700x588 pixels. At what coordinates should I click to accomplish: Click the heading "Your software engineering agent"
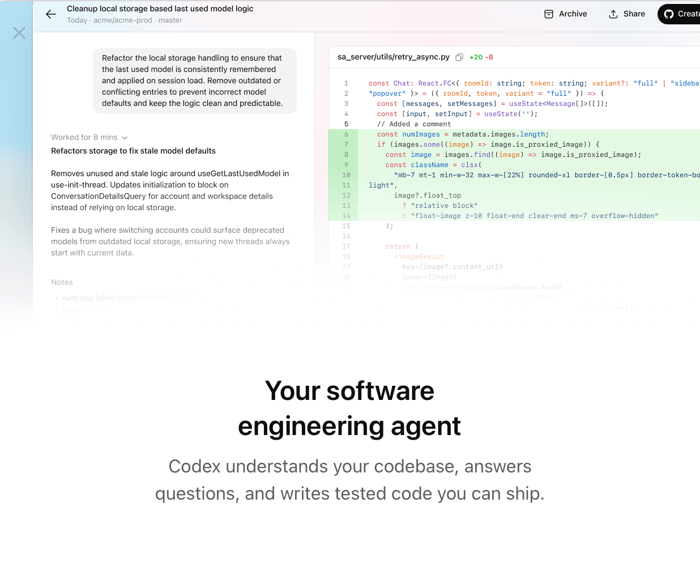pyautogui.click(x=349, y=408)
